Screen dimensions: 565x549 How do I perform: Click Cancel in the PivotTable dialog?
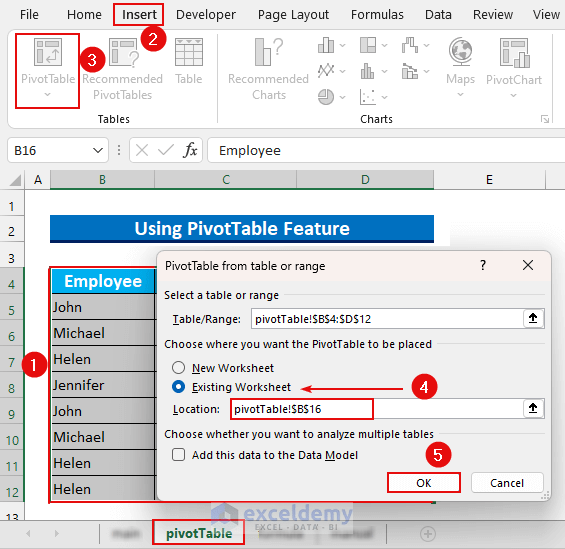click(507, 483)
